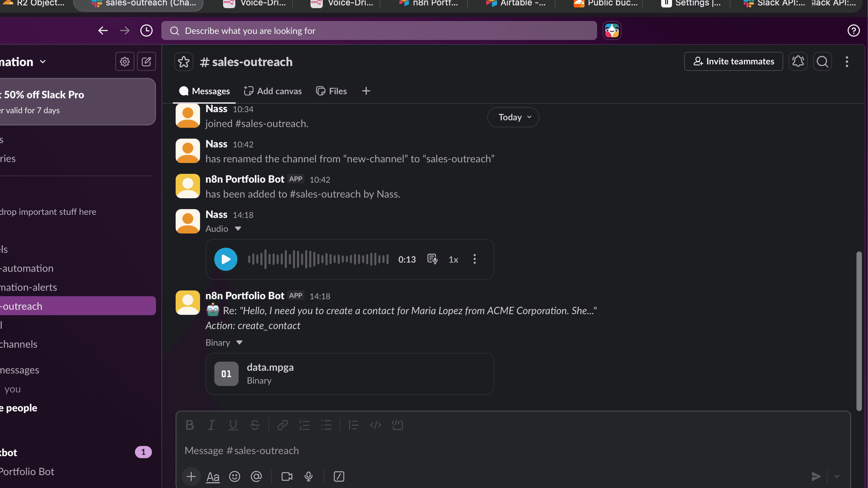
Task: Switch to the Voice-Dri browser tab next to sales-outreach
Action: pyautogui.click(x=255, y=3)
